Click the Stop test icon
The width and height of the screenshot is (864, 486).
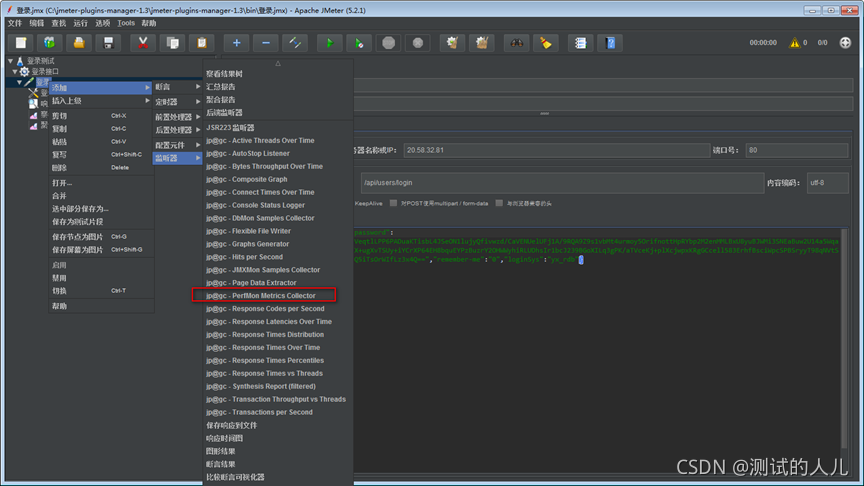[388, 43]
